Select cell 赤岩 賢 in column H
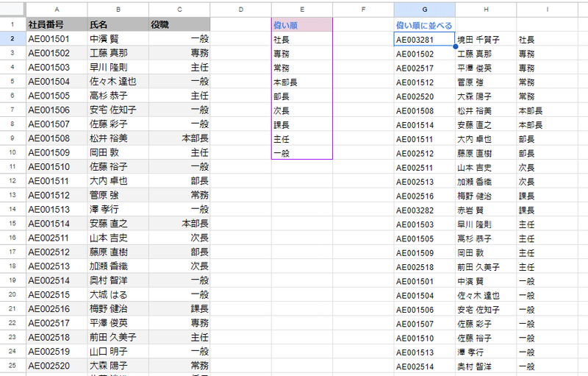This screenshot has height=376, width=588. point(486,210)
